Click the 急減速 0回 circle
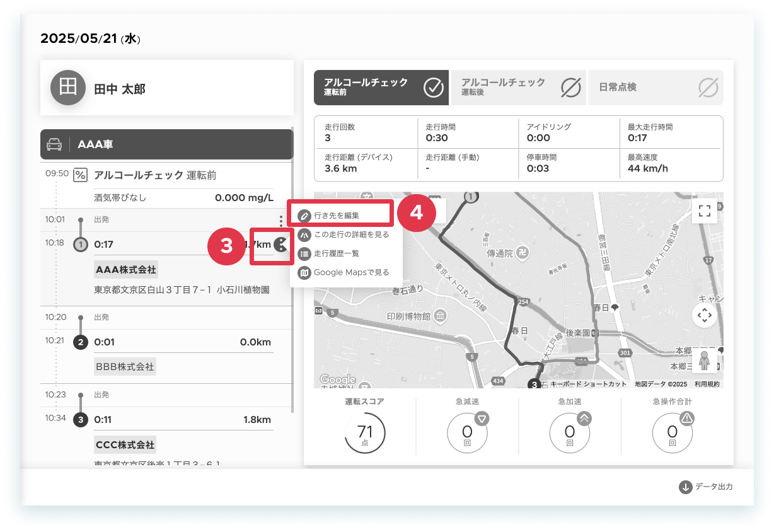 point(467,434)
